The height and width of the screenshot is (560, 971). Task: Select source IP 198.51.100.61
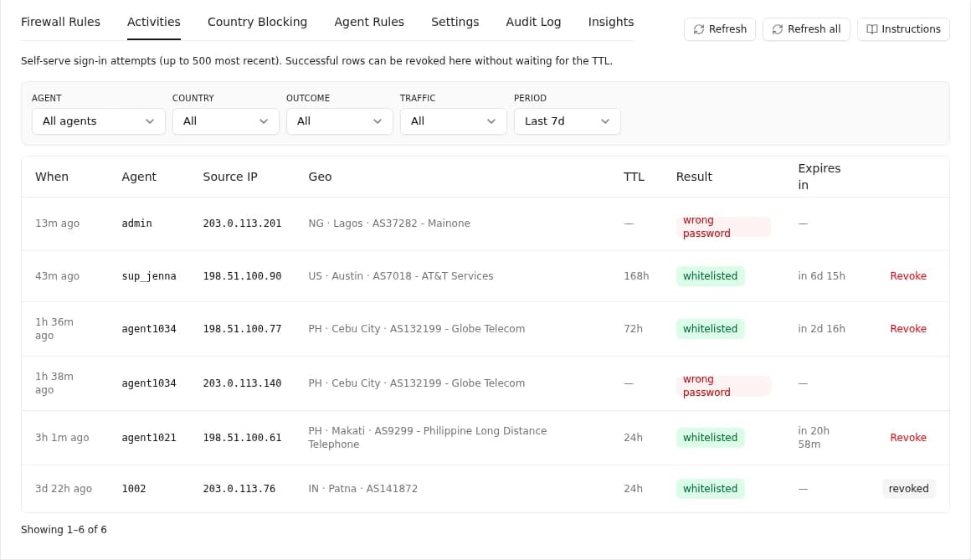coord(242,438)
